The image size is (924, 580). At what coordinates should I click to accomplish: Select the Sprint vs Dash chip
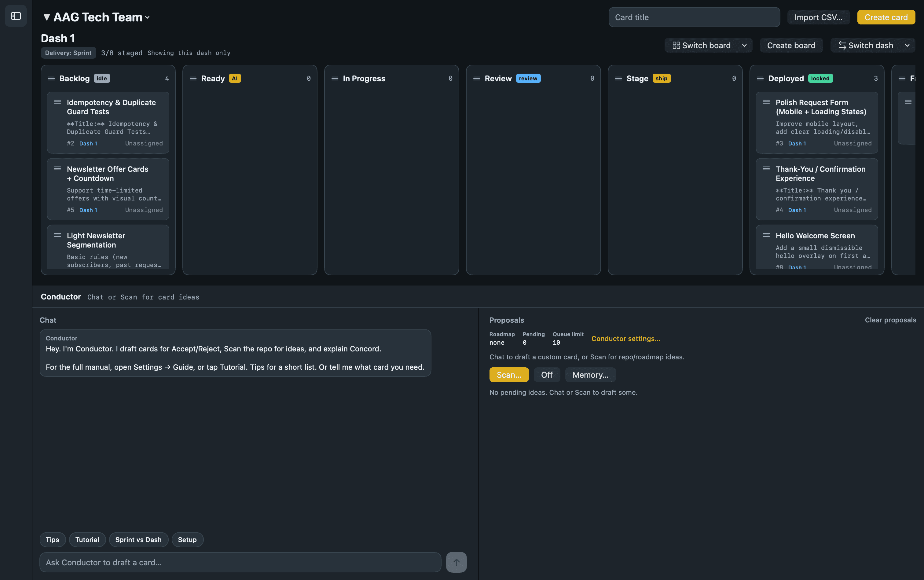point(138,540)
